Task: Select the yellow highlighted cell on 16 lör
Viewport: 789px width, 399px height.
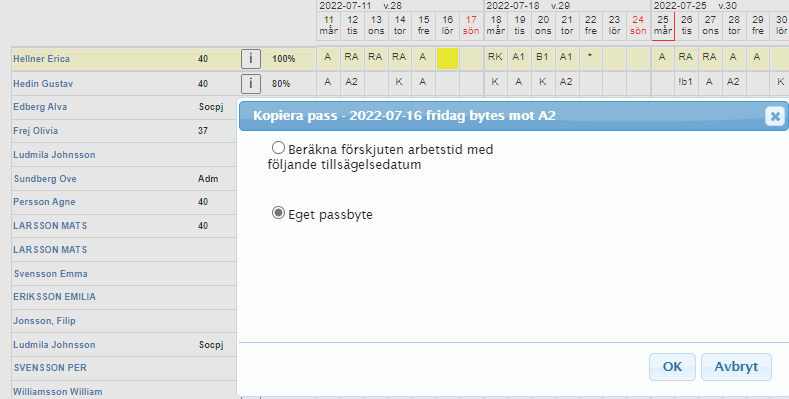Action: point(447,58)
